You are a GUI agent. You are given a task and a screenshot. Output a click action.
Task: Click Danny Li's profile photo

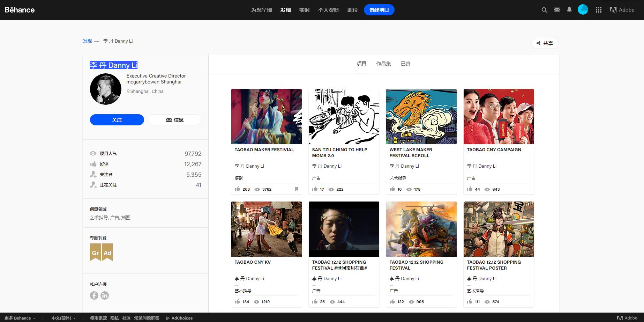(106, 89)
